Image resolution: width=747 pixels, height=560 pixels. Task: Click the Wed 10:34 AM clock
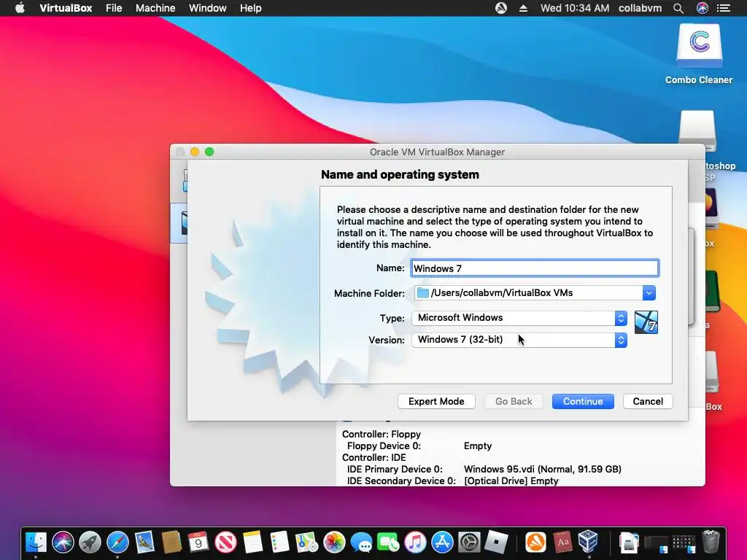(575, 8)
